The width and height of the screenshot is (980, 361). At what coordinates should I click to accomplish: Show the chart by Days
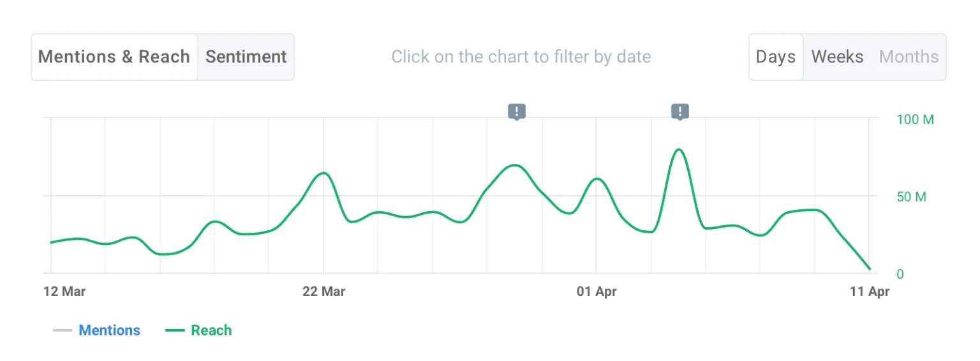(x=775, y=57)
